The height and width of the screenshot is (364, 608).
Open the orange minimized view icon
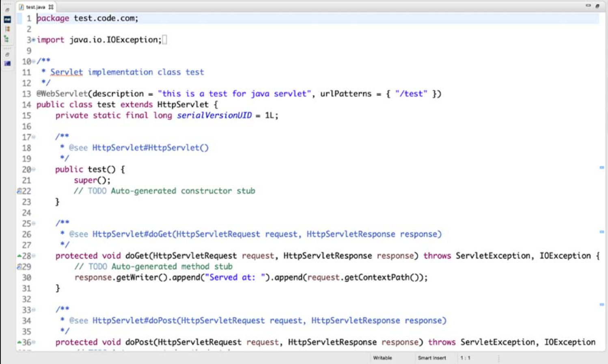click(7, 29)
